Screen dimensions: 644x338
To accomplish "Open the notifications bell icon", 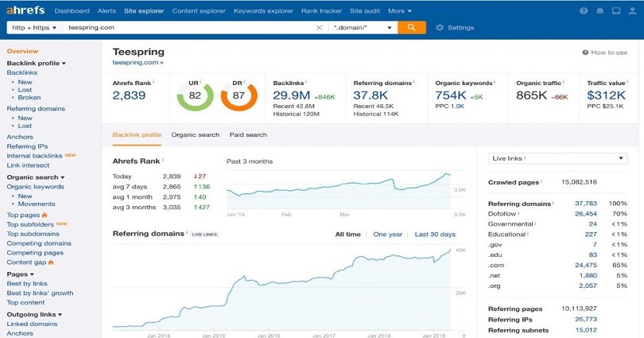I will click(600, 11).
